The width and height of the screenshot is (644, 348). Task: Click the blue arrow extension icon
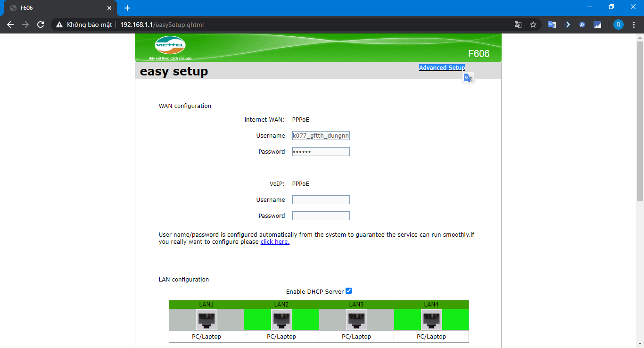(x=567, y=25)
